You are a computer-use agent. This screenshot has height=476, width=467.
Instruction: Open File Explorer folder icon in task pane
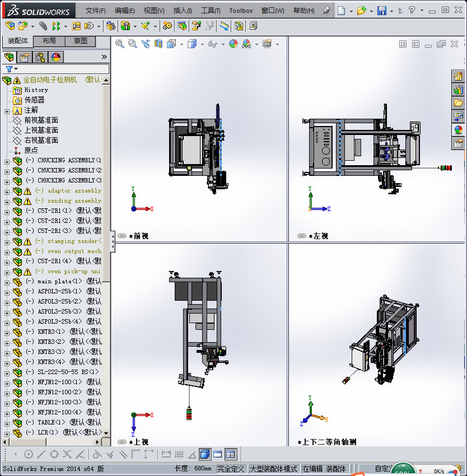tap(458, 103)
